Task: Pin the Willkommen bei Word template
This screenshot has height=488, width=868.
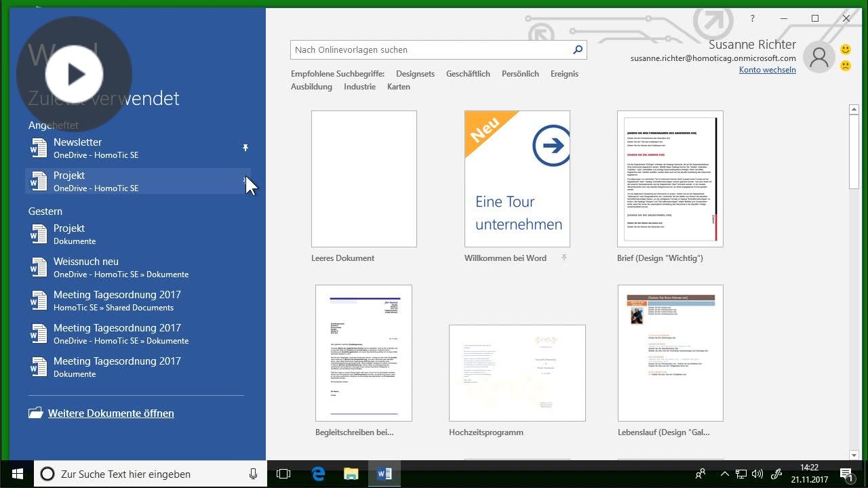Action: (564, 258)
